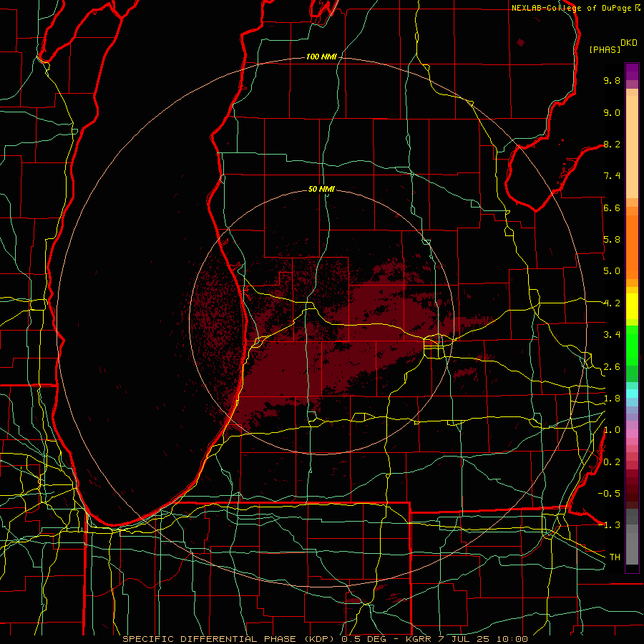Image resolution: width=644 pixels, height=644 pixels.
Task: Click the 9.0 scale value
Action: click(612, 112)
